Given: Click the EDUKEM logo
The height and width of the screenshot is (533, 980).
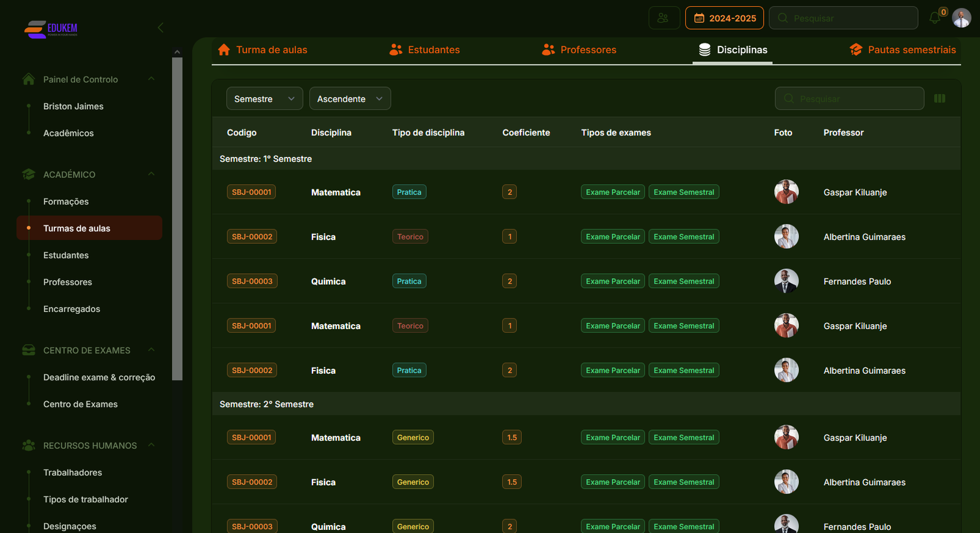Looking at the screenshot, I should 51,29.
